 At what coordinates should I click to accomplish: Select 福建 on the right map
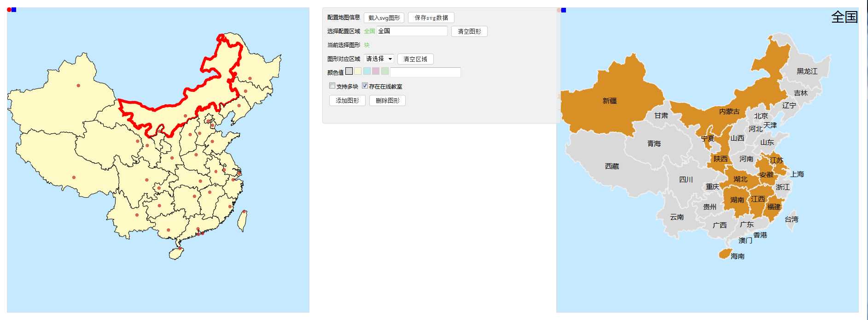click(774, 207)
